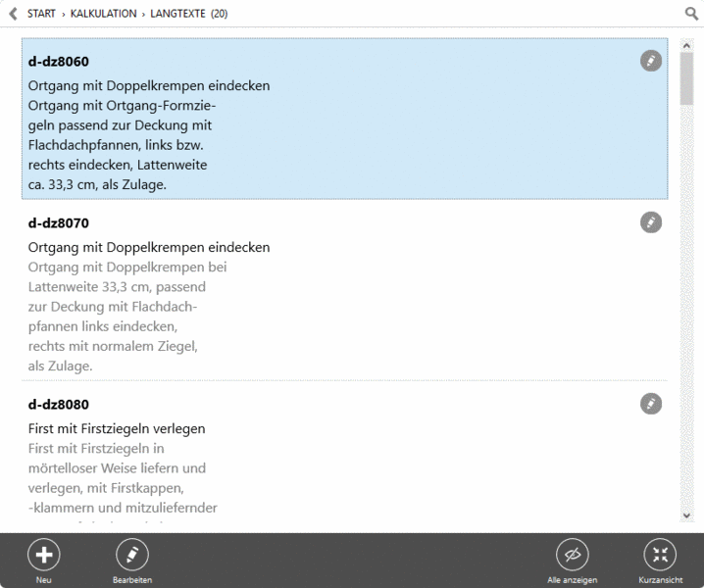Click scrollbar down arrow
Viewport: 704px width, 588px height.
click(x=686, y=515)
